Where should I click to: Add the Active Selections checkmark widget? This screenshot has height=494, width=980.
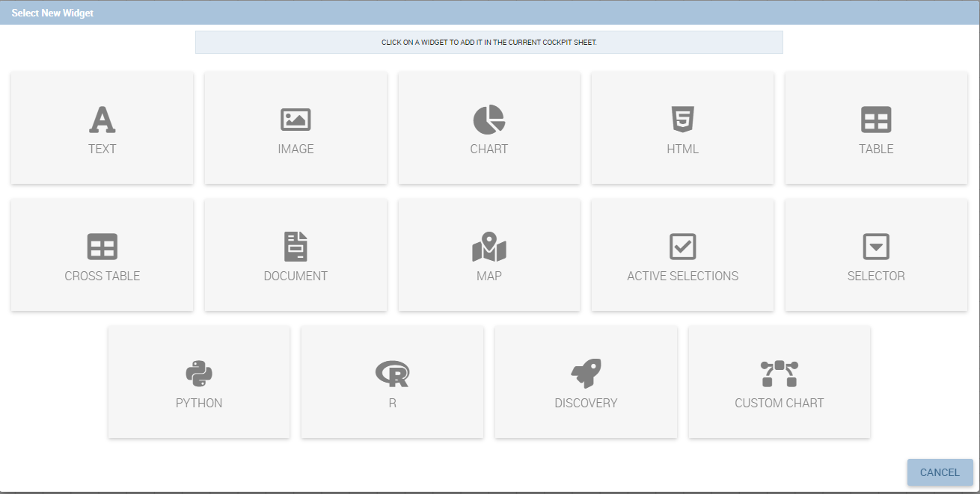682,247
